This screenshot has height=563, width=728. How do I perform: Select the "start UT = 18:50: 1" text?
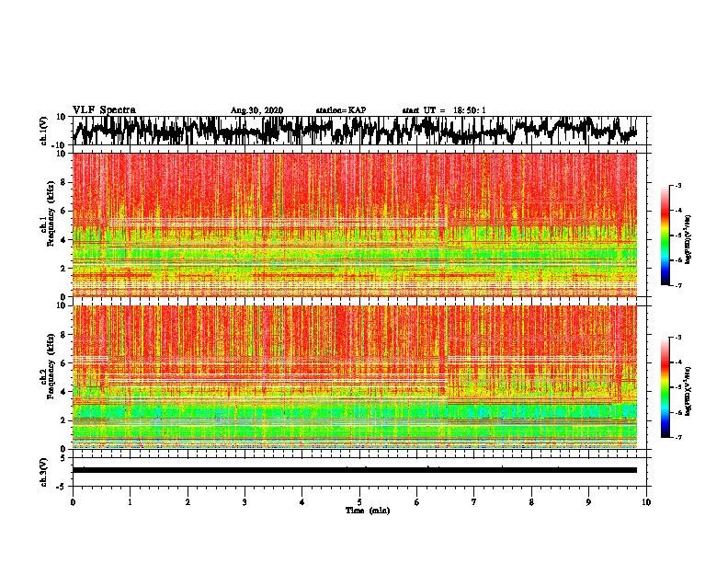coord(444,110)
